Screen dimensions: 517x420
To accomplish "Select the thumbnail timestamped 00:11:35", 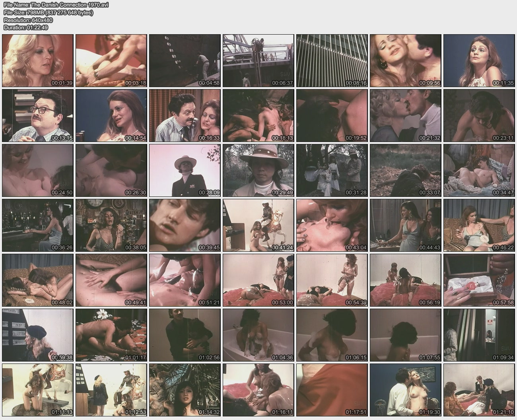I will click(479, 60).
